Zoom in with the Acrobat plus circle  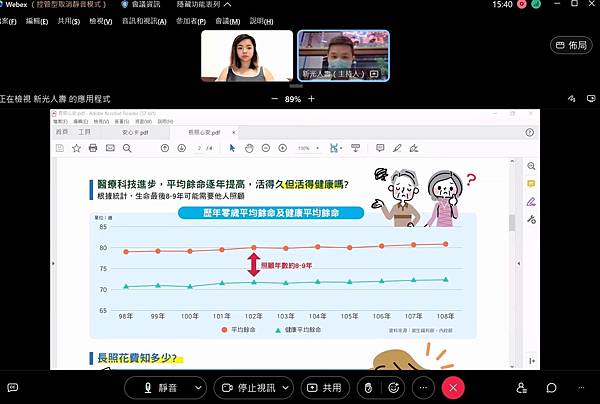tap(283, 148)
